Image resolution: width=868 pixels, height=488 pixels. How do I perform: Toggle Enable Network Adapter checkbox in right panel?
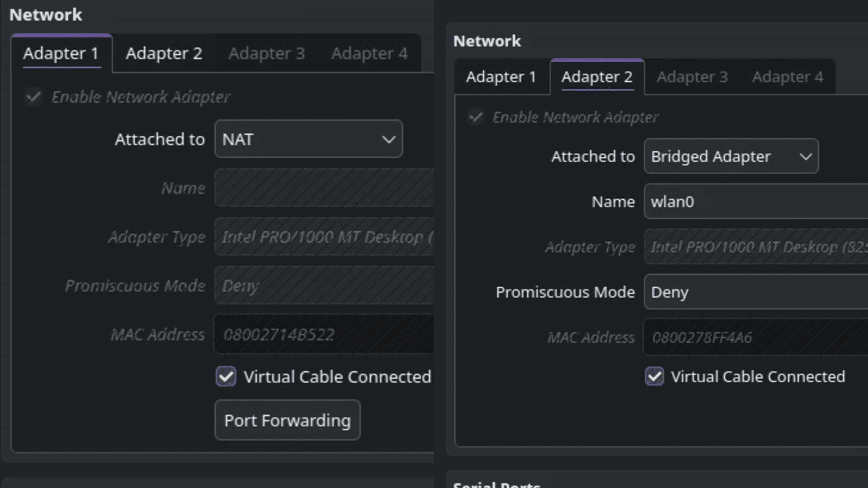point(476,117)
